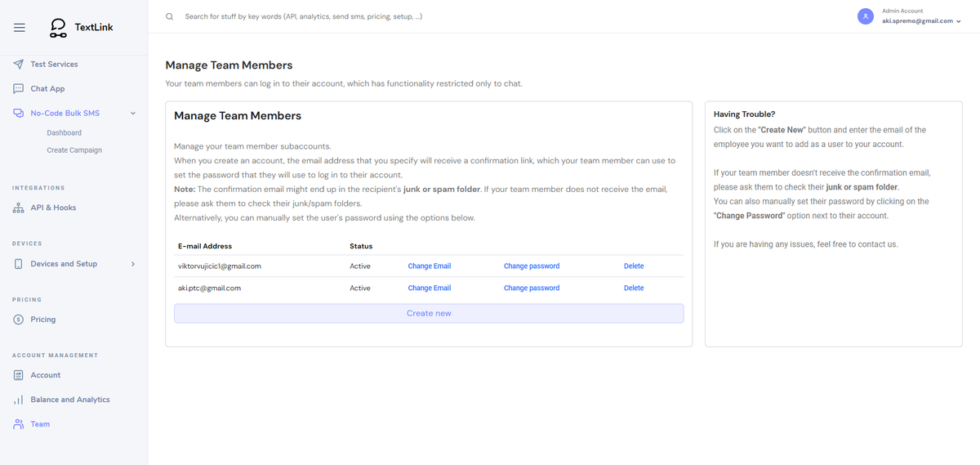This screenshot has width=980, height=465.
Task: Click the hamburger menu icon
Action: point(20,28)
